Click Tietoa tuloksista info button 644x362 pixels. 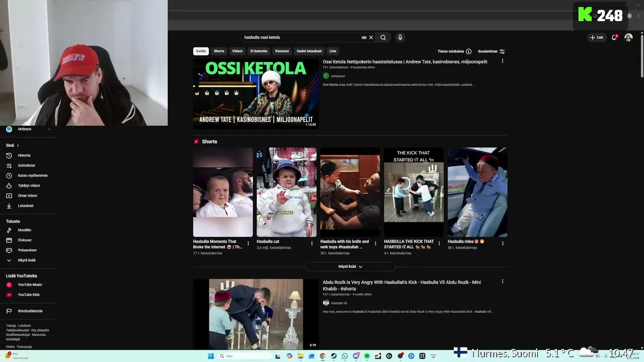(454, 51)
